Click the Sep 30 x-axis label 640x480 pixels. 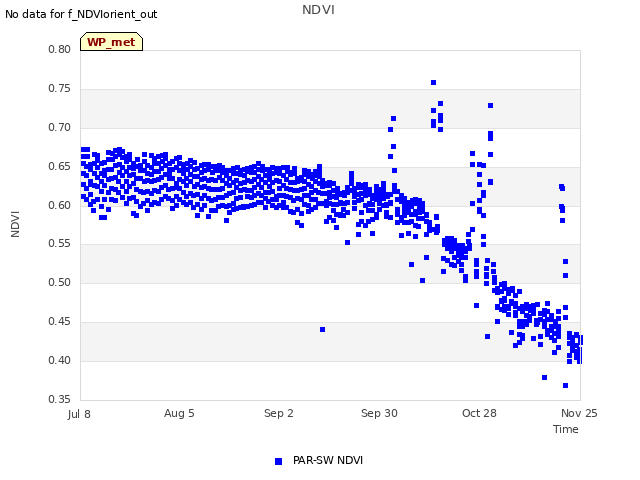(379, 413)
